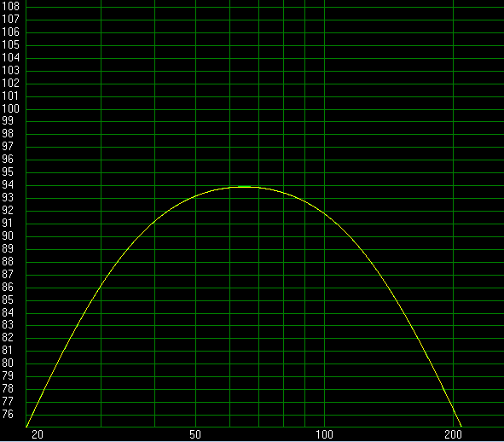The width and height of the screenshot is (504, 442).
Task: Click the y-axis label 88
Action: tap(8, 261)
